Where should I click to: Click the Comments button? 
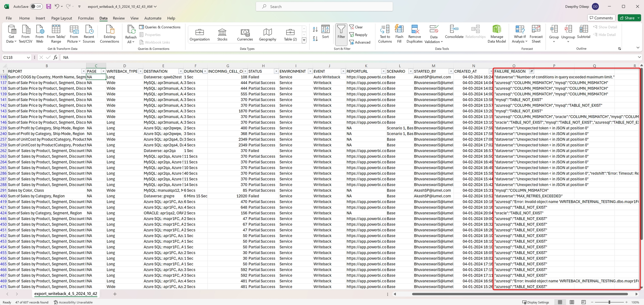point(601,18)
